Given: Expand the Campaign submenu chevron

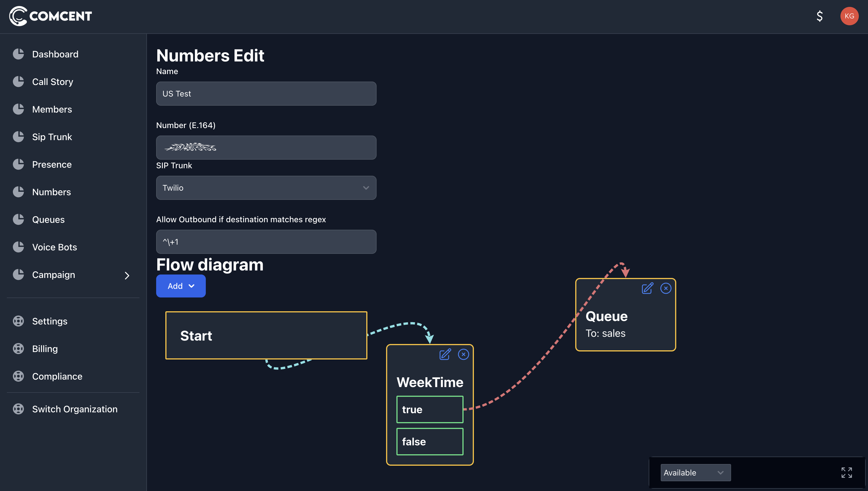Looking at the screenshot, I should click(x=127, y=276).
